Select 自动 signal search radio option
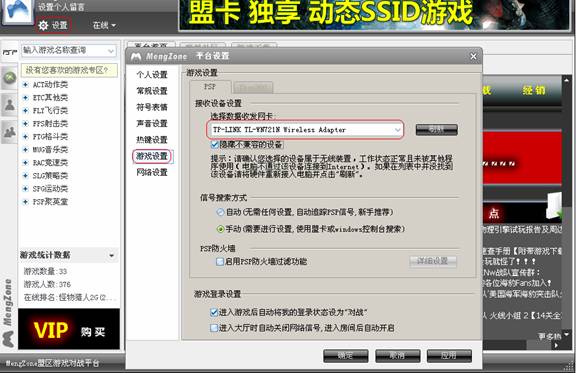The image size is (576, 373). point(220,212)
